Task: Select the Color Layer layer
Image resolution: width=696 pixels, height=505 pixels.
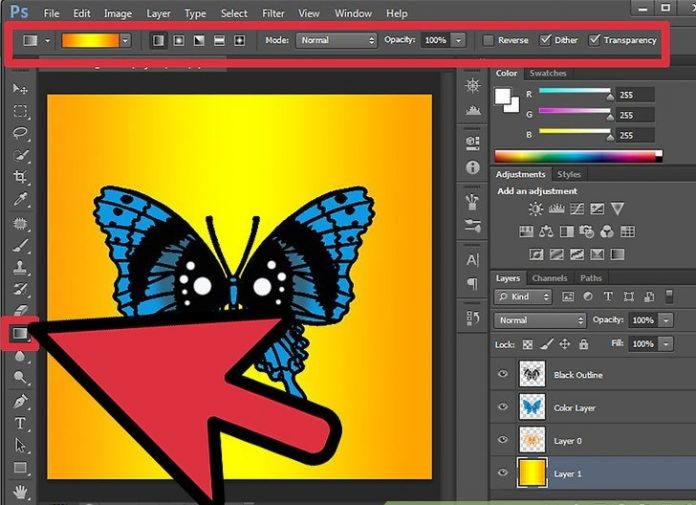Action: click(575, 408)
